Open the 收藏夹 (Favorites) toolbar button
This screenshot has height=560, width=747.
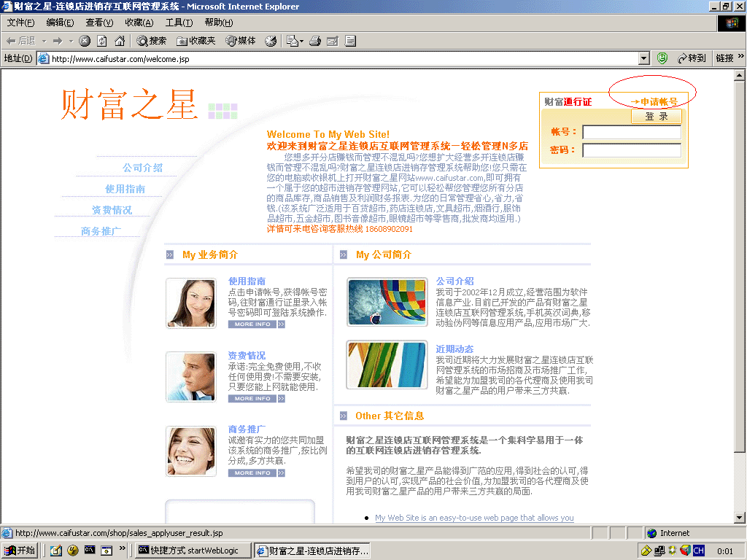click(196, 41)
